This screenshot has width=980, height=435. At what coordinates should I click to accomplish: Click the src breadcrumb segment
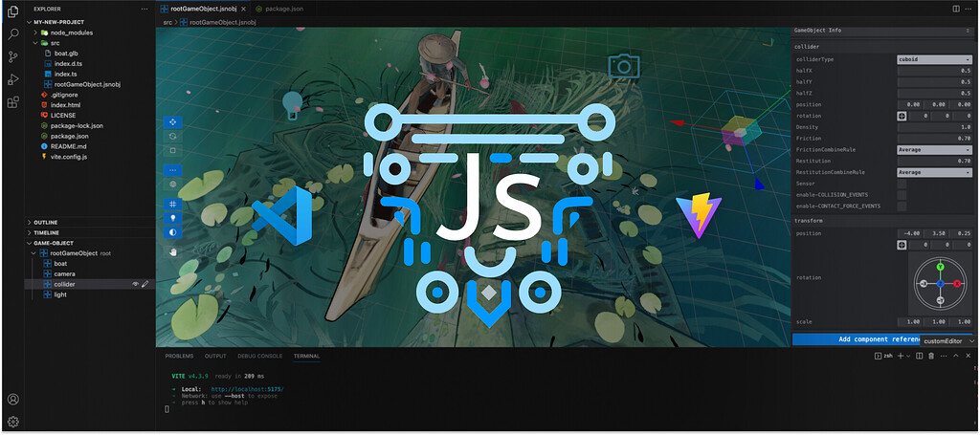pos(167,22)
